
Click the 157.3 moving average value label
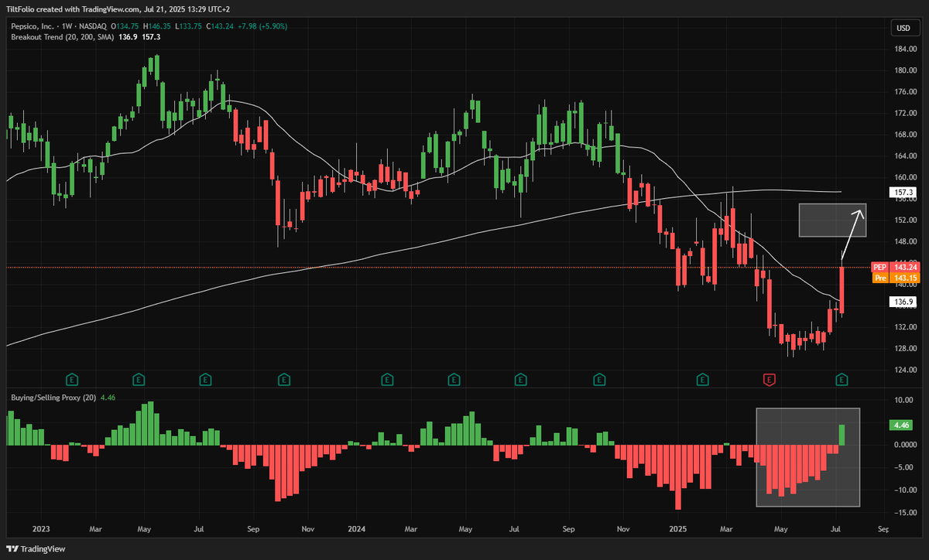pyautogui.click(x=901, y=192)
